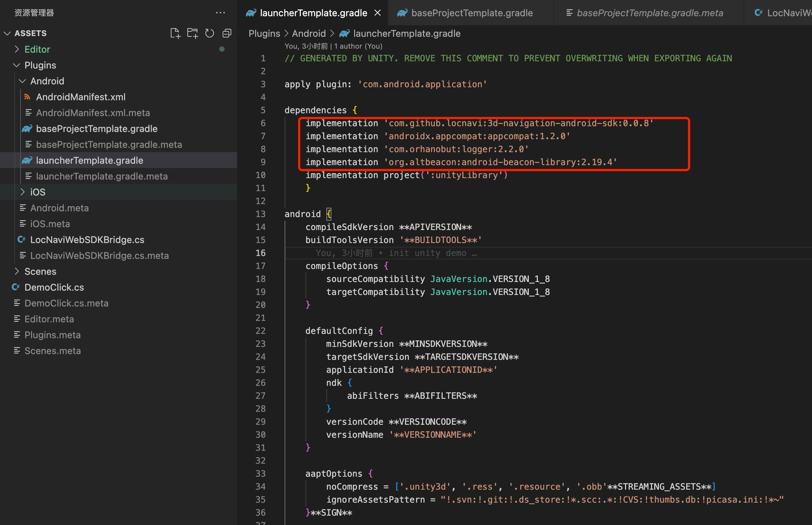The width and height of the screenshot is (812, 525).
Task: Click gradle icon beside launcherTemplate.gradle in tree
Action: pos(27,160)
